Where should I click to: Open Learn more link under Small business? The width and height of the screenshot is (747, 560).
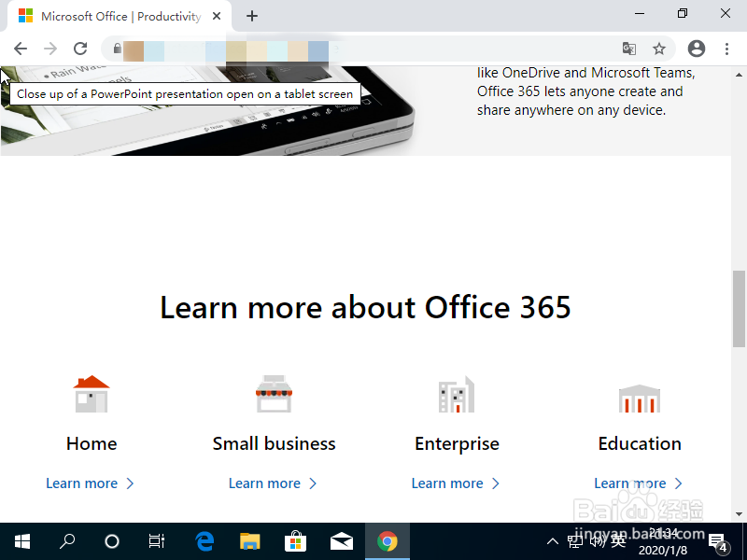[273, 483]
